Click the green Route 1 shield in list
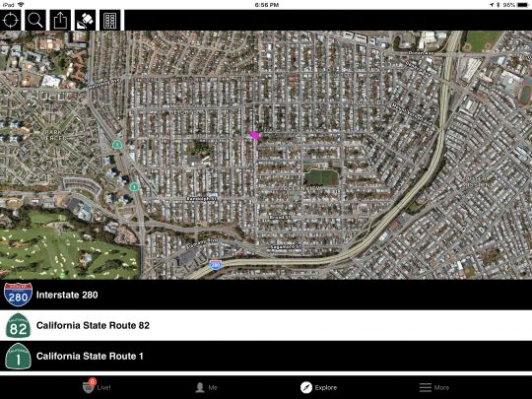This screenshot has width=532, height=399. tap(18, 356)
